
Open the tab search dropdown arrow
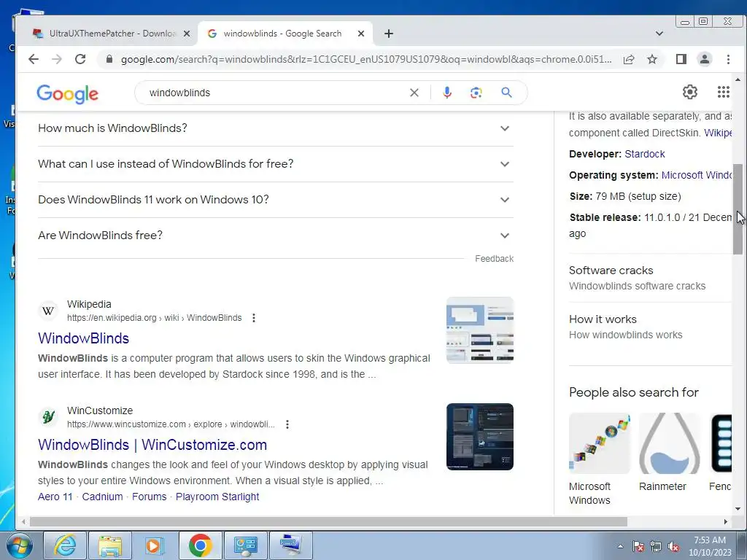pyautogui.click(x=659, y=34)
